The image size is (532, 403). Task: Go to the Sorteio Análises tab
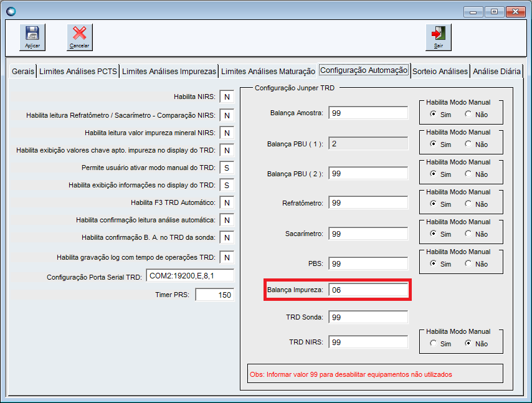[x=440, y=71]
